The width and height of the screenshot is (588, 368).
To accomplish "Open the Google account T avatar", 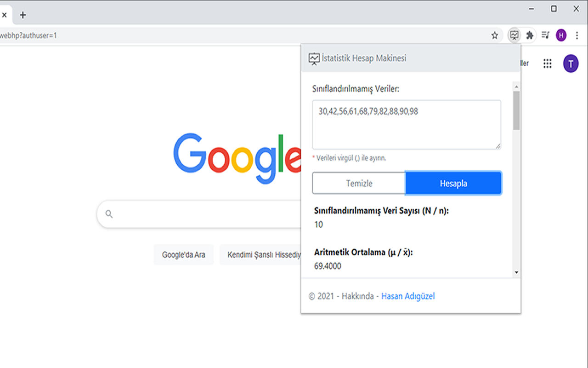I will tap(571, 64).
